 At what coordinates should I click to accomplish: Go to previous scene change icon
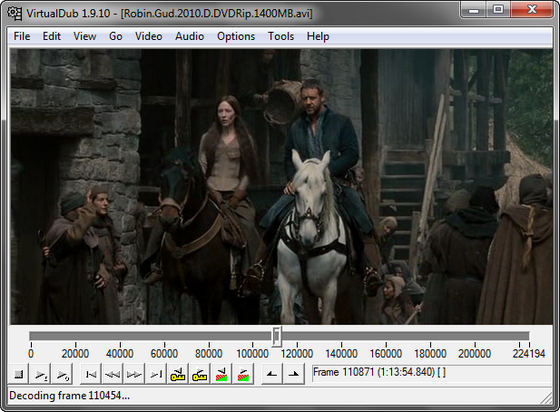[x=221, y=374]
